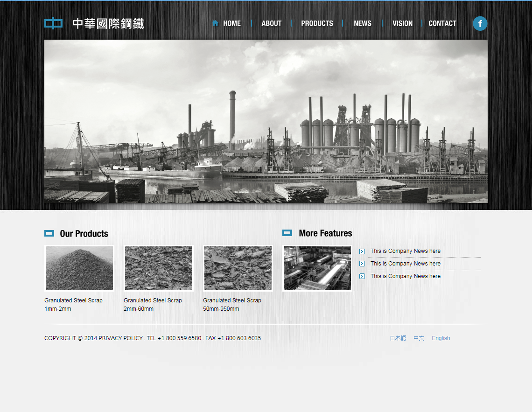The height and width of the screenshot is (412, 532).
Task: Switch language to 中文
Action: (419, 338)
